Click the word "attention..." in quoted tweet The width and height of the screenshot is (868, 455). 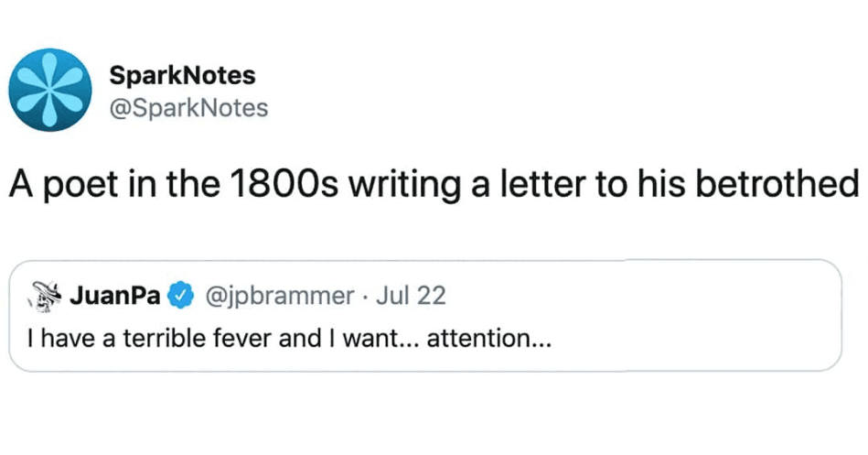pos(490,338)
